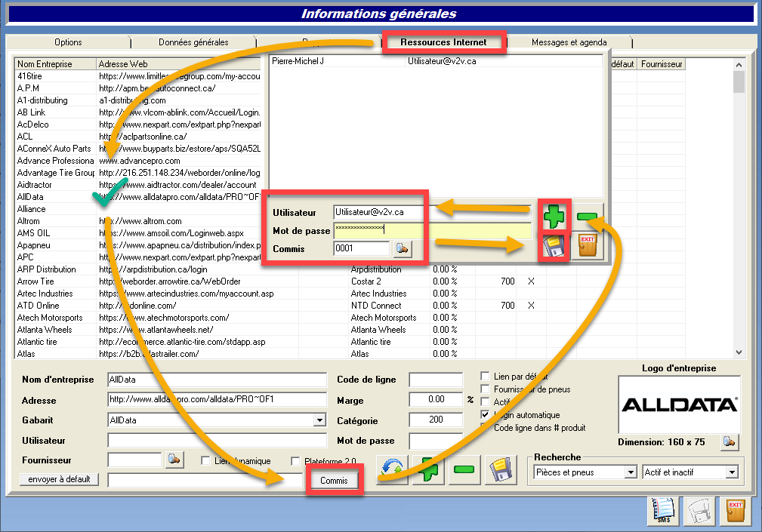The width and height of the screenshot is (762, 532).
Task: Open the Données générales tab
Action: pos(193,42)
